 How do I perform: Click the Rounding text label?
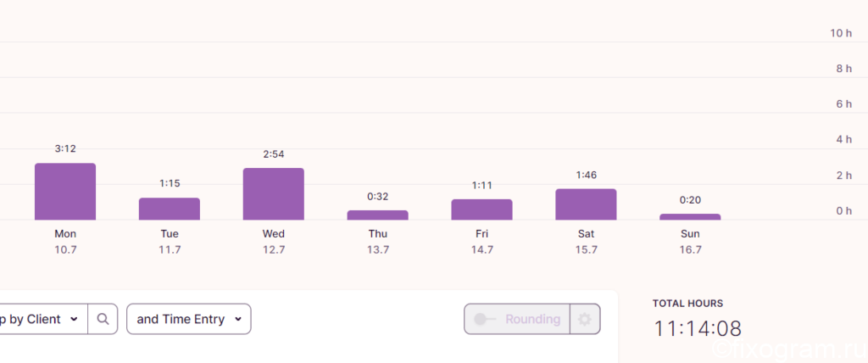coord(532,319)
